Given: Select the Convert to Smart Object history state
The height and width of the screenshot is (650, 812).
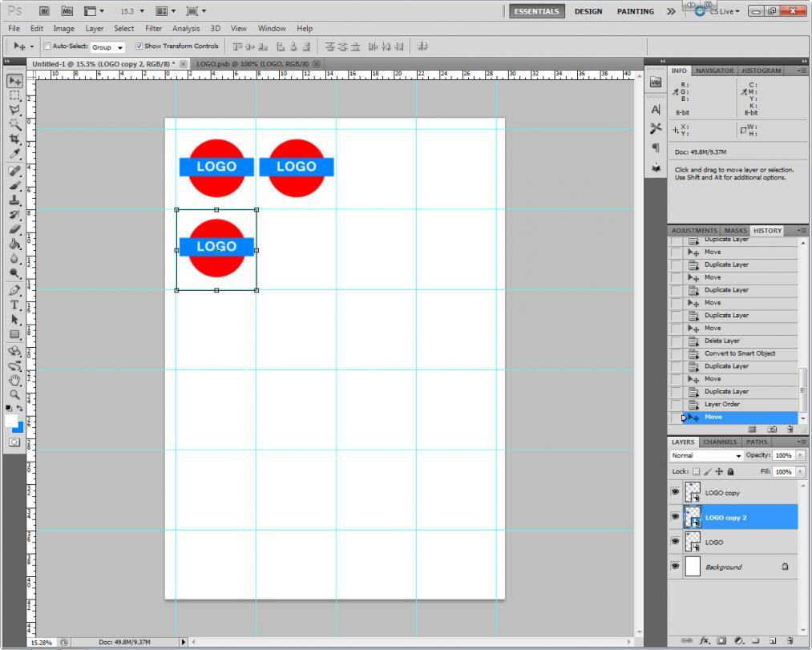Looking at the screenshot, I should click(x=740, y=353).
